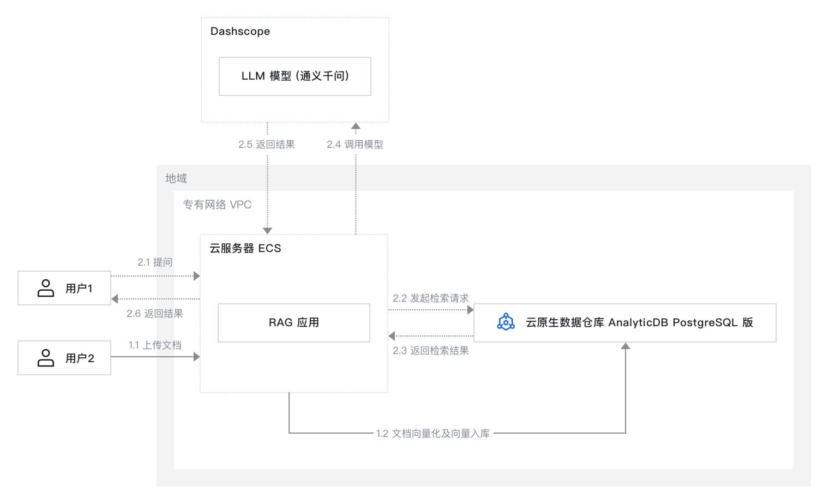Screen dimensions: 829x504
Task: Open the Dashscope service block
Action: 241,31
